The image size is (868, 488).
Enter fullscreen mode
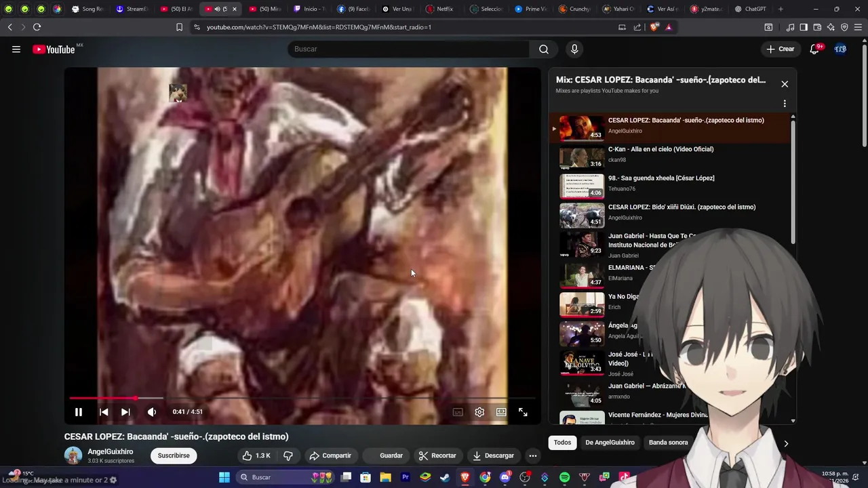pyautogui.click(x=523, y=412)
